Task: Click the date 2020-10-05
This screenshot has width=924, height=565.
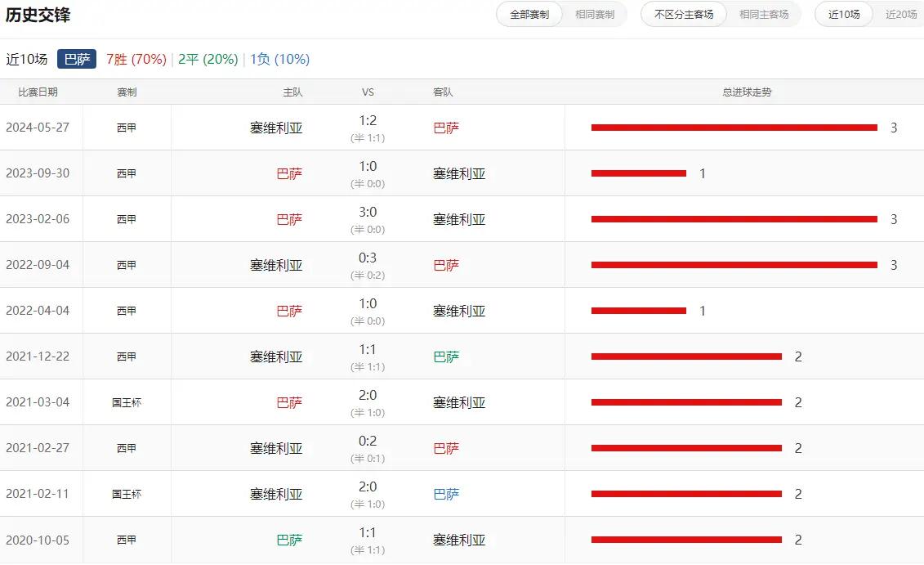Action: 38,540
